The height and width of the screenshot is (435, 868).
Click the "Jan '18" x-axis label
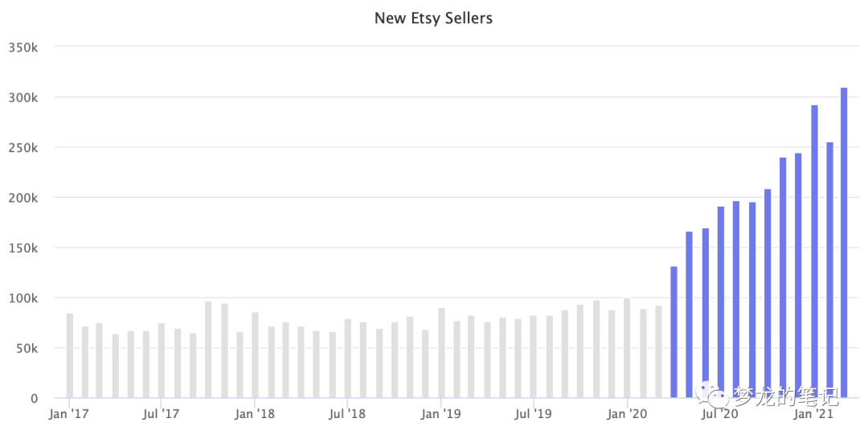pos(255,415)
